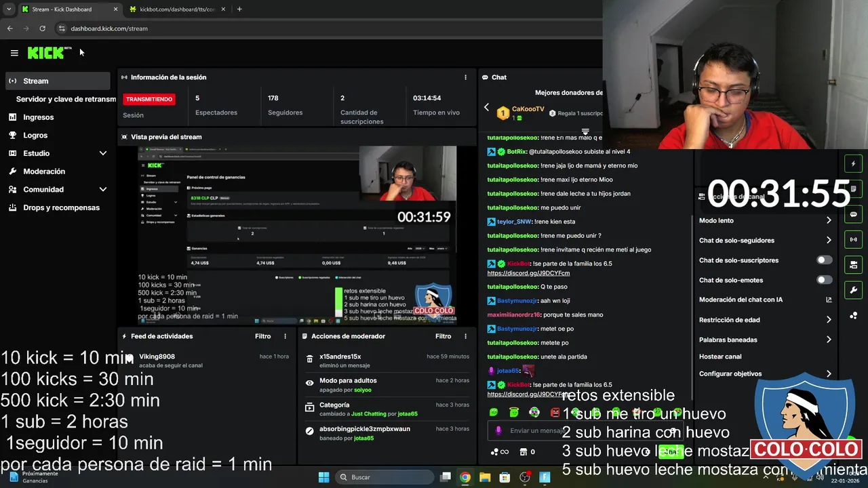Toggle Chat de solo-emotes switch

[824, 280]
